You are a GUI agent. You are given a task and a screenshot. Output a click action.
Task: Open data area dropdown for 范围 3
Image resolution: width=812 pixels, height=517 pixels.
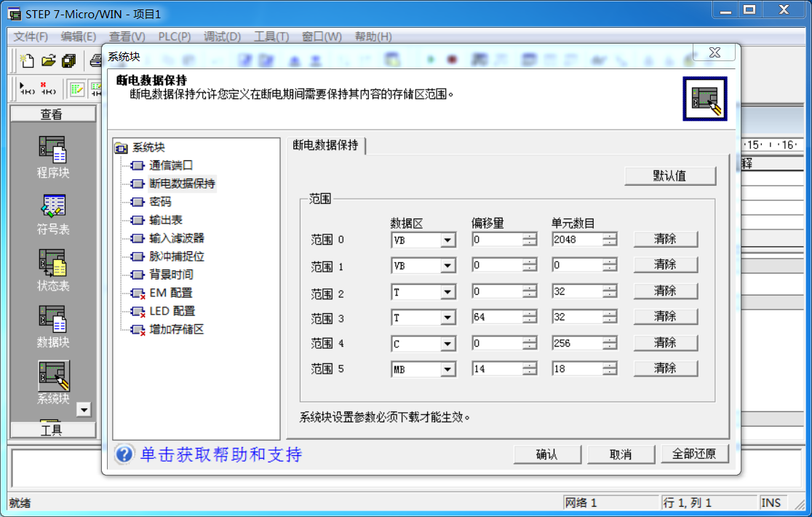(448, 317)
